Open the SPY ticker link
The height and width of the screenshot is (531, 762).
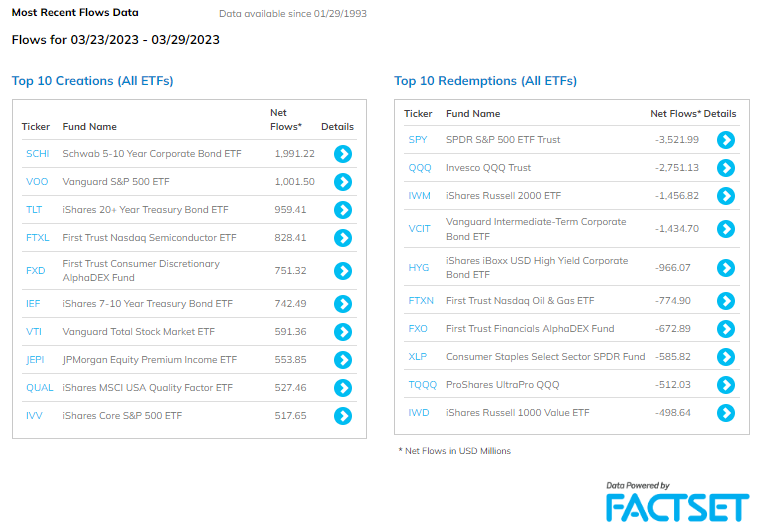click(418, 140)
